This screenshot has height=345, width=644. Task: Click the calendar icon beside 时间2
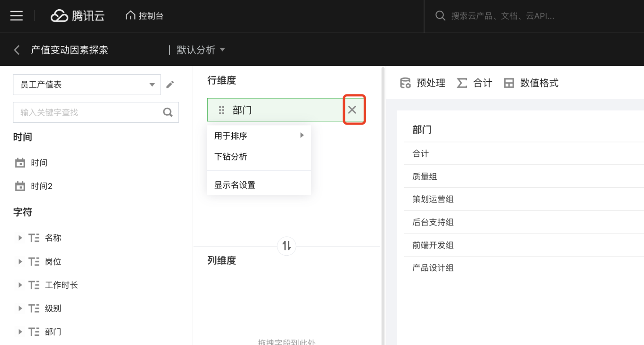tap(20, 186)
